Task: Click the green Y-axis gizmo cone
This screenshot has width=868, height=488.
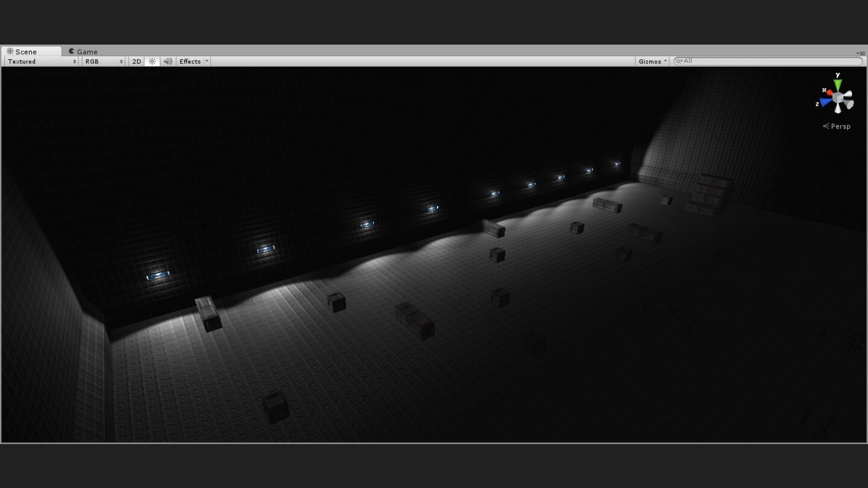Action: click(838, 85)
